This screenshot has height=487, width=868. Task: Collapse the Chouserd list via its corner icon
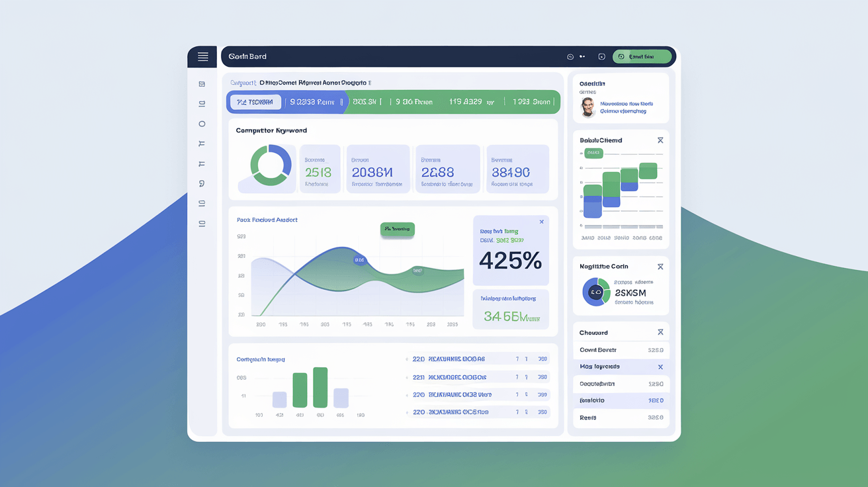(660, 332)
